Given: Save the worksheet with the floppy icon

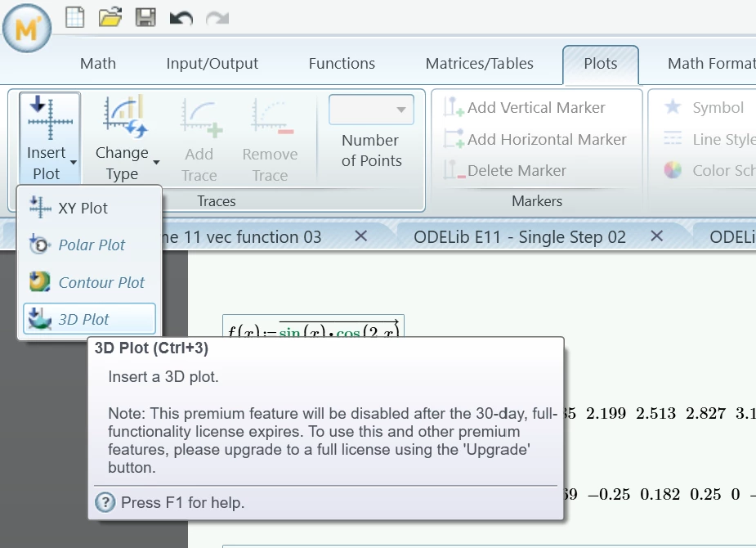Looking at the screenshot, I should [145, 18].
